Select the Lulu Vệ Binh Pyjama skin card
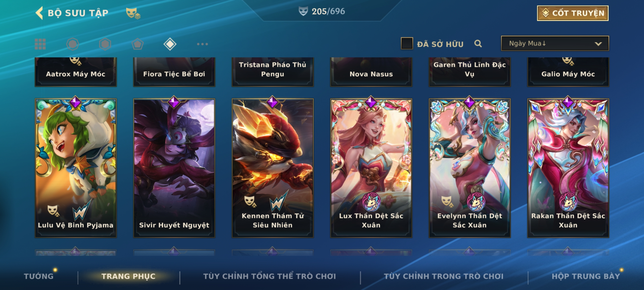The width and height of the screenshot is (644, 290). (x=76, y=168)
